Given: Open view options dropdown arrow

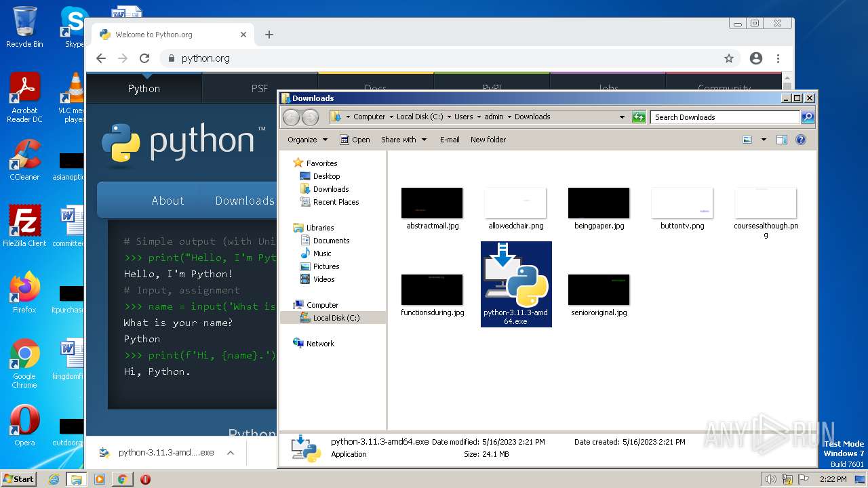Looking at the screenshot, I should pyautogui.click(x=764, y=140).
